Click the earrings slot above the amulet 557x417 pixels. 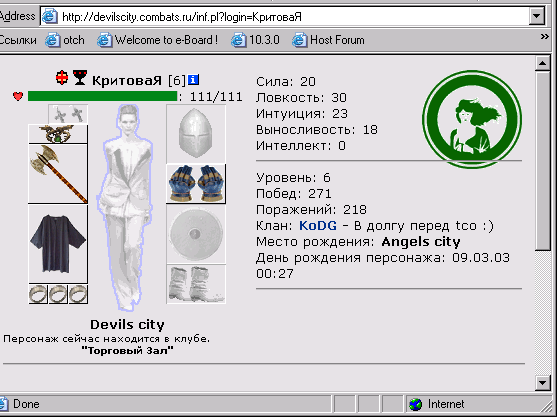(68, 114)
